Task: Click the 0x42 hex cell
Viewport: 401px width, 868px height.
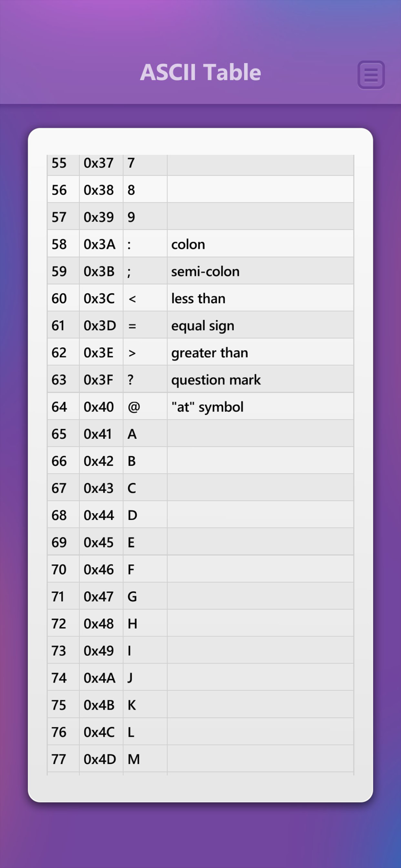Action: coord(102,461)
